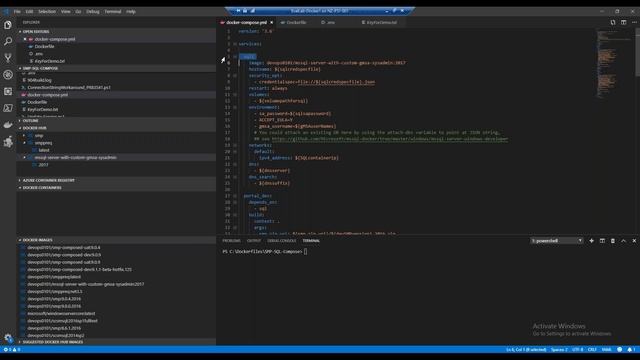Viewport: 640px width, 360px height.
Task: Switch to the Problems panel tab
Action: tap(231, 241)
